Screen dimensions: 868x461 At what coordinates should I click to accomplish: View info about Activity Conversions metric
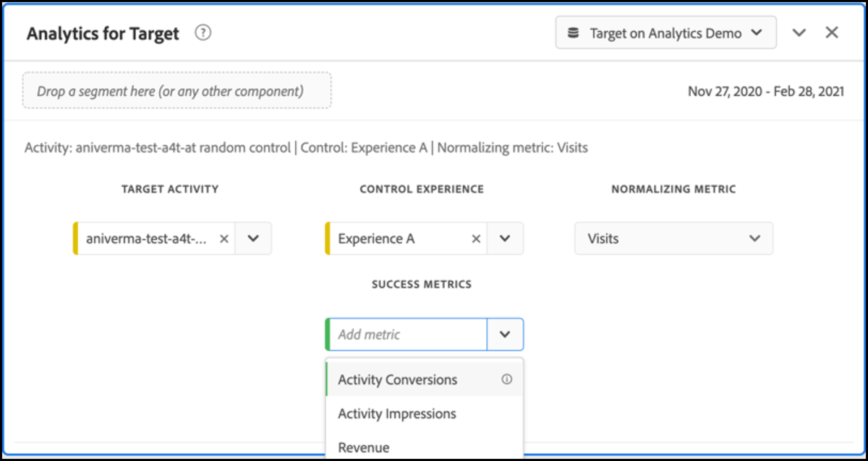[x=508, y=379]
